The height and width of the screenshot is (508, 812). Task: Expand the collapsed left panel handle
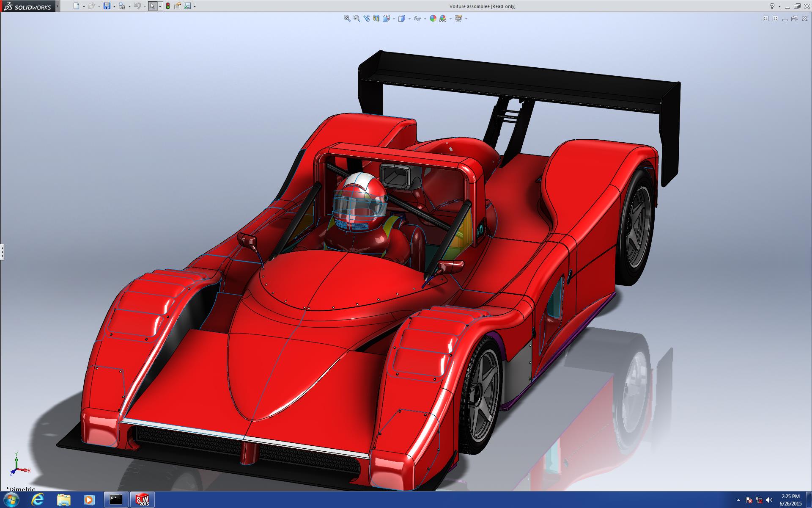[x=2, y=252]
